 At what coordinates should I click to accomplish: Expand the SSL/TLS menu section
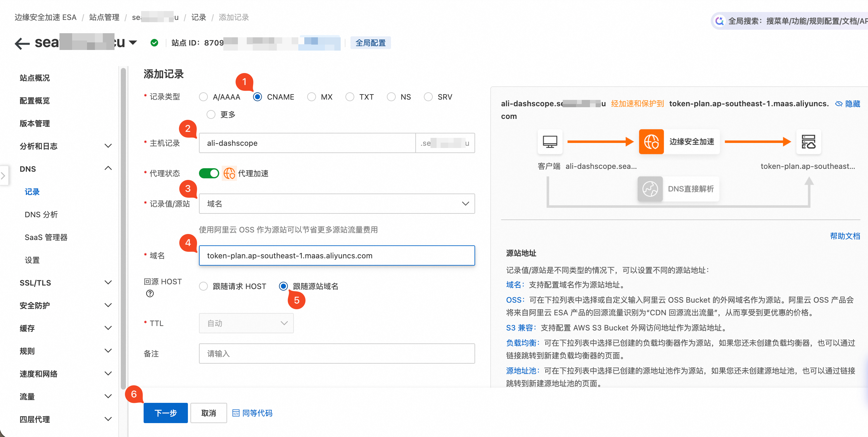(108, 282)
